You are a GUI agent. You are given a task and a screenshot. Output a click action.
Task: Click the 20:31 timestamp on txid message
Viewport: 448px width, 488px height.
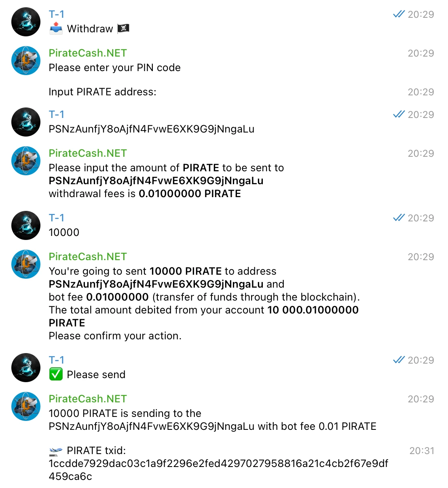click(422, 450)
